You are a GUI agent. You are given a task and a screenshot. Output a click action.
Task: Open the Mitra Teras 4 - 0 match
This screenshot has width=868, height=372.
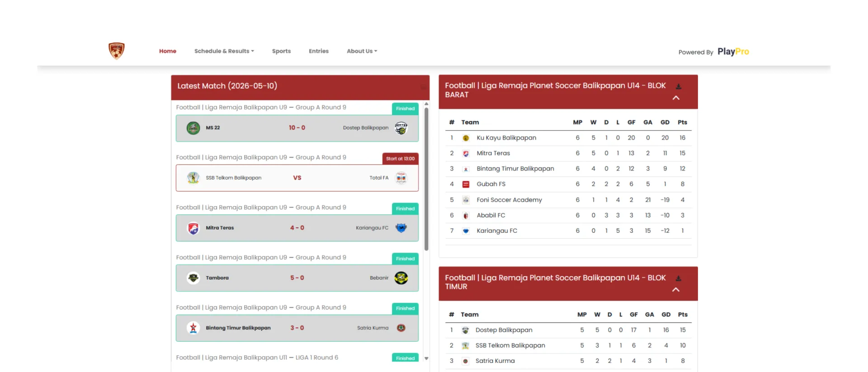click(297, 228)
